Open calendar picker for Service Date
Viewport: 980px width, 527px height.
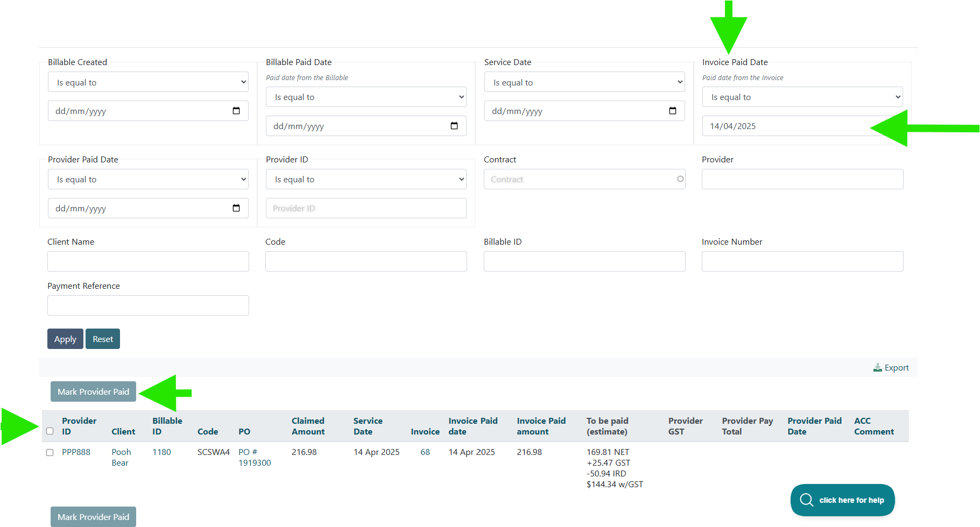click(x=673, y=111)
